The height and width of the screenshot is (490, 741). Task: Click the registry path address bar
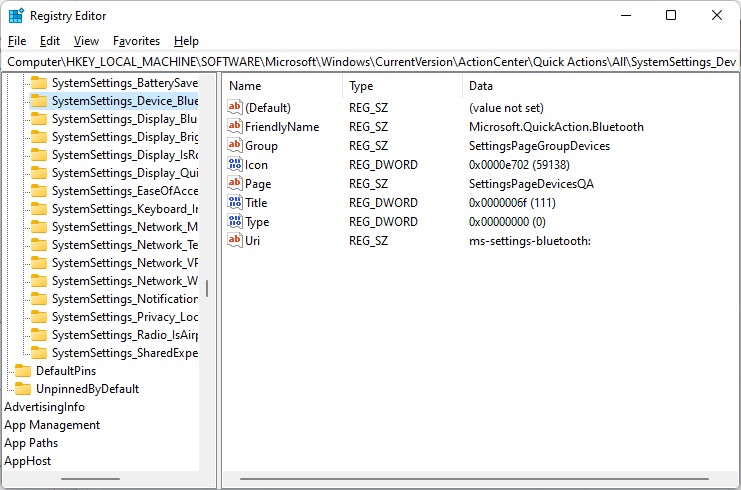click(370, 62)
